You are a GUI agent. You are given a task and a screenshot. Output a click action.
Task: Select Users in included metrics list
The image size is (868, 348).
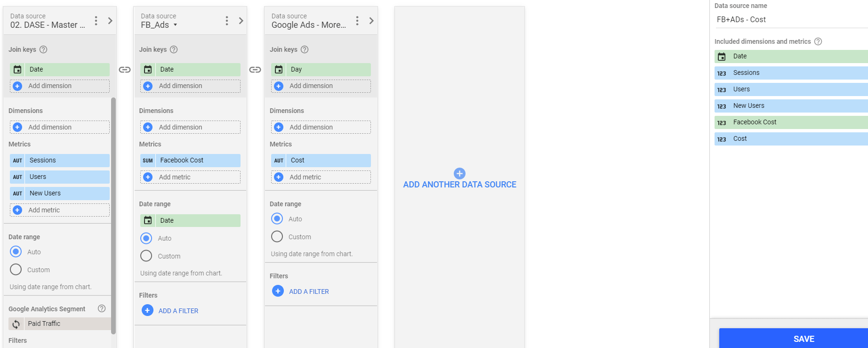pyautogui.click(x=791, y=89)
